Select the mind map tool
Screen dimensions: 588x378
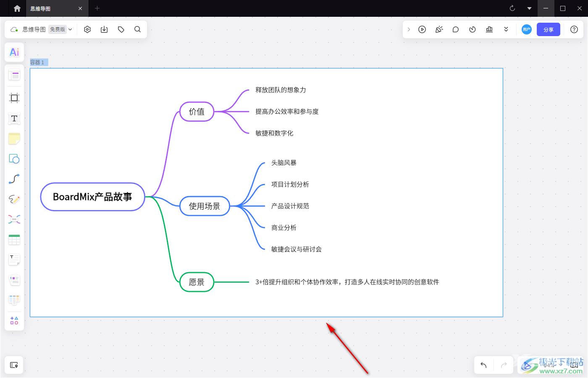coord(14,219)
